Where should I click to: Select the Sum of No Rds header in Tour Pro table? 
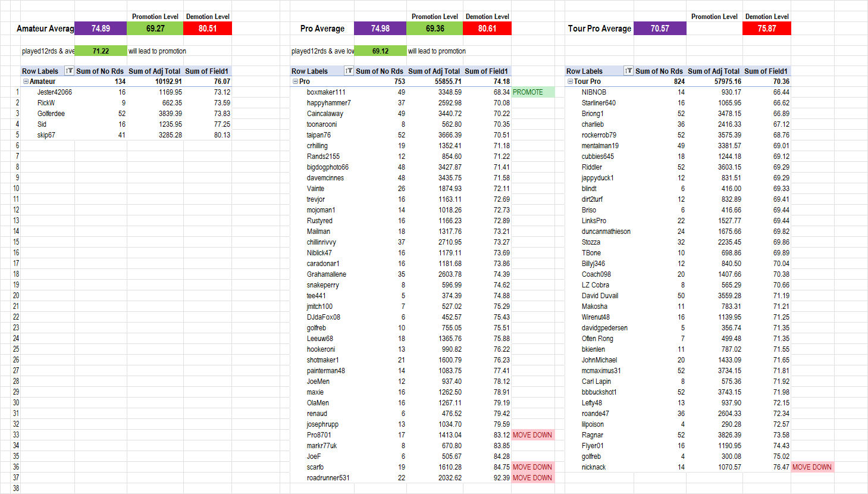point(659,71)
